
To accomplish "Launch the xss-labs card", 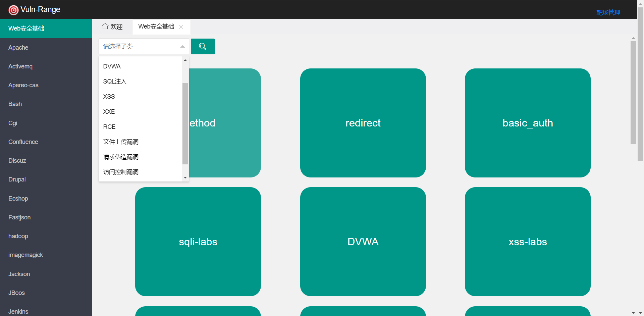I will tap(528, 242).
